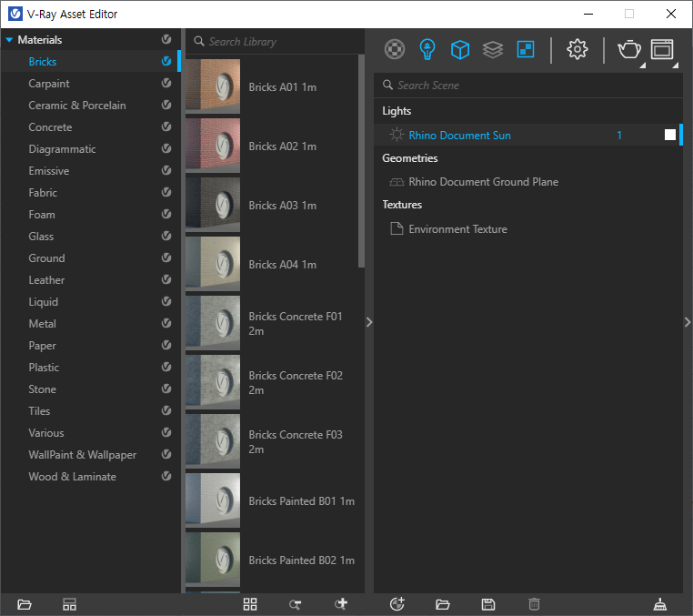Collapse the Materials tree
Image resolution: width=693 pixels, height=616 pixels.
coord(9,40)
